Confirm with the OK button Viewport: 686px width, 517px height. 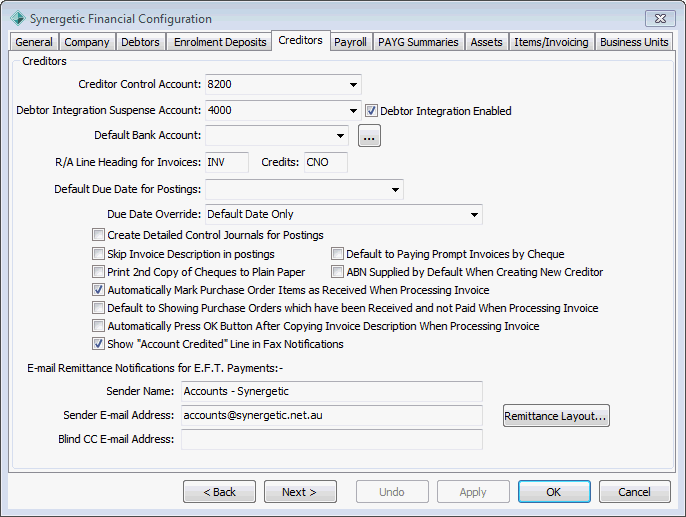[554, 492]
